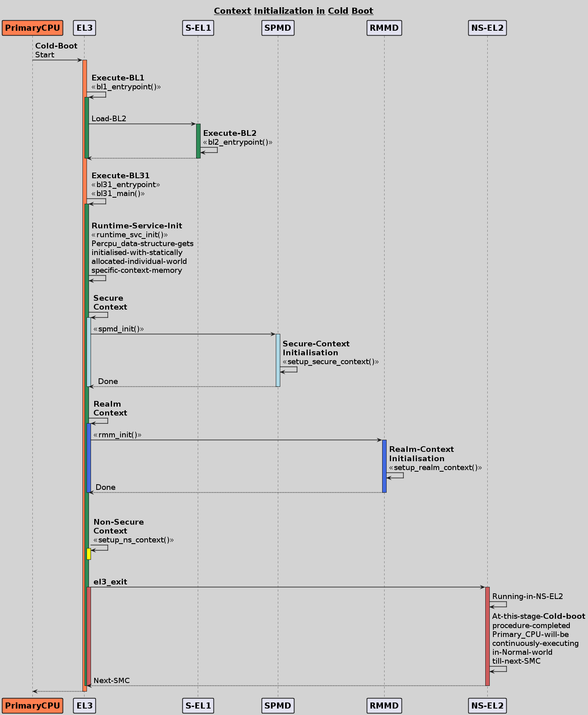Select the bottom NS-EL2 participant box
This screenshot has width=588, height=715.
coord(487,706)
